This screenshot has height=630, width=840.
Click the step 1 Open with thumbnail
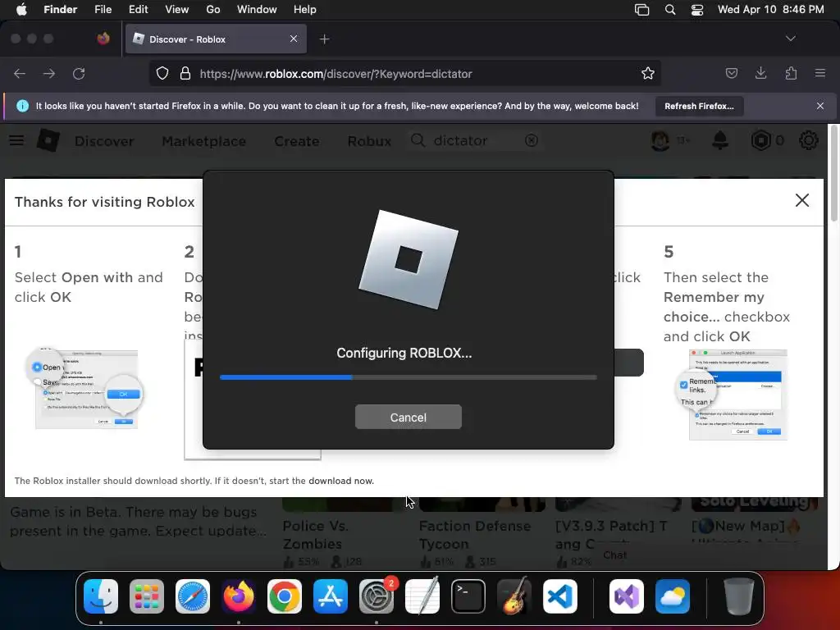pos(85,388)
